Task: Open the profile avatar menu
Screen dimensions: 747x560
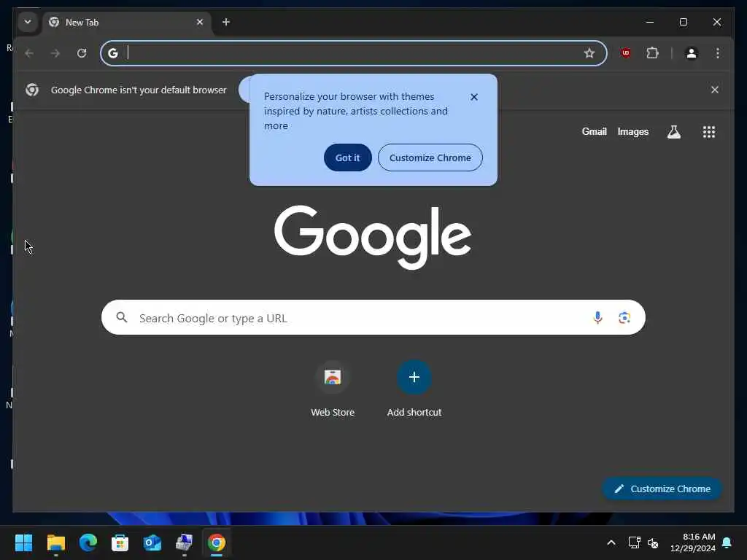Action: [x=692, y=53]
